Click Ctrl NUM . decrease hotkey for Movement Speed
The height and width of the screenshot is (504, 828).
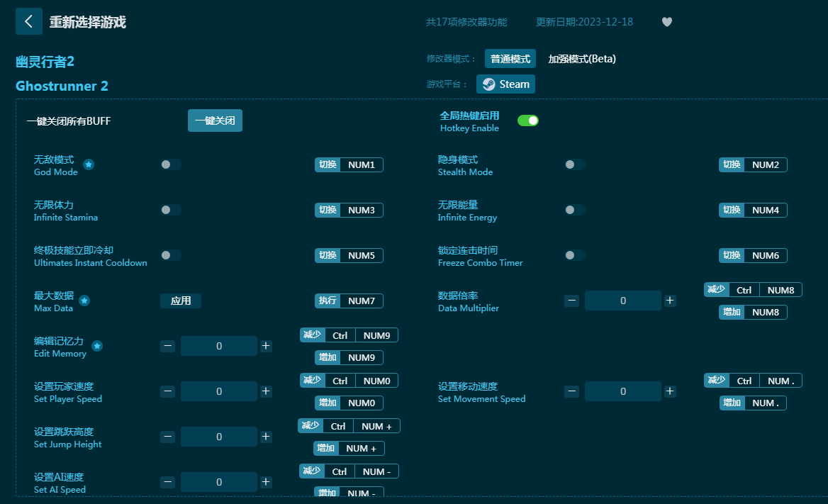[x=753, y=381]
